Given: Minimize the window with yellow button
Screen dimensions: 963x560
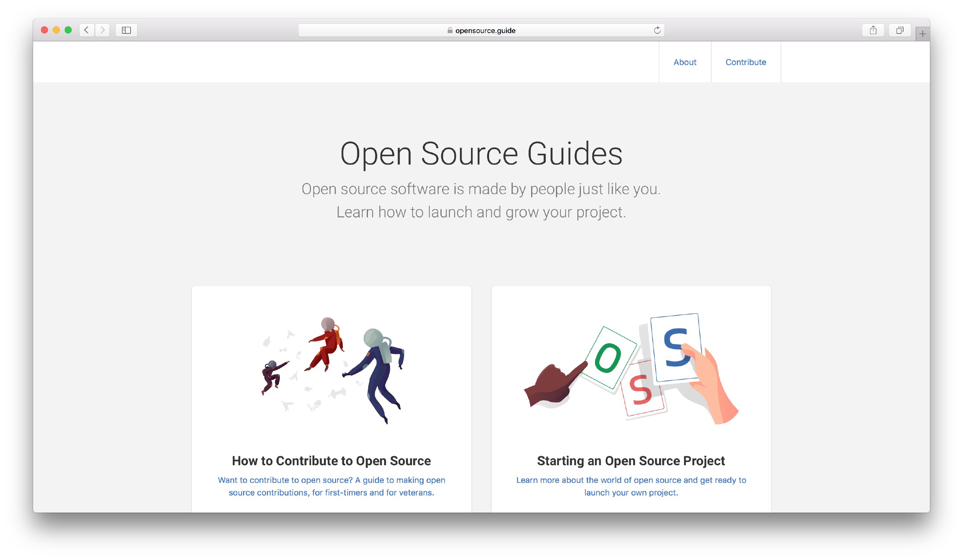Looking at the screenshot, I should [56, 30].
